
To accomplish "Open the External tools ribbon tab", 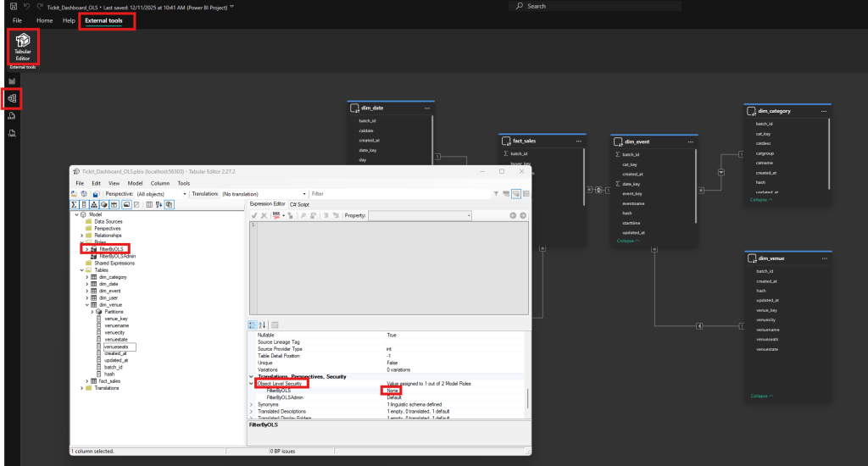I will coord(103,19).
